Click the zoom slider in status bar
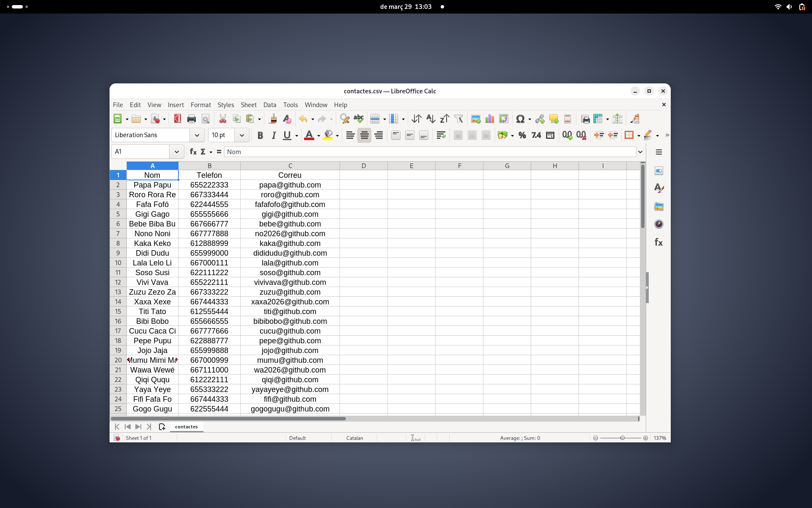Viewport: 812px width, 508px height. point(622,438)
